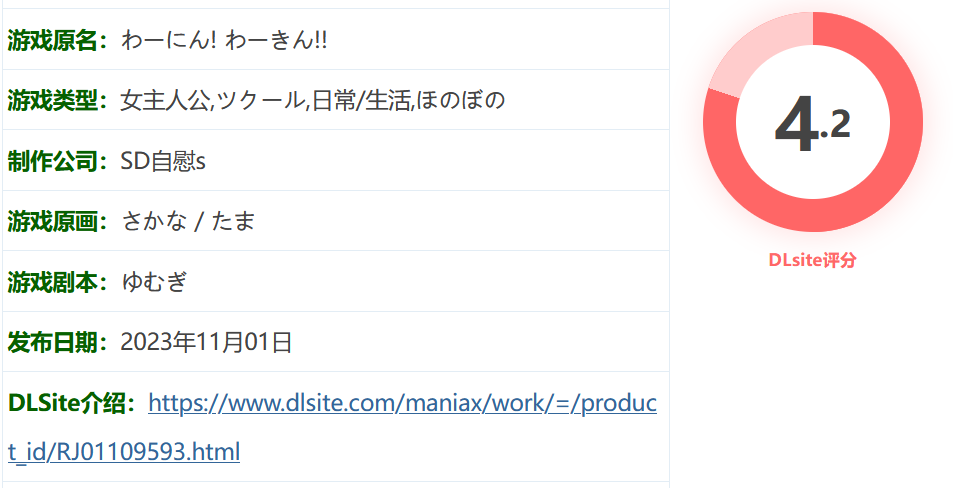Click the release date 2023年11月01日
Image resolution: width=953 pixels, height=488 pixels.
(206, 342)
